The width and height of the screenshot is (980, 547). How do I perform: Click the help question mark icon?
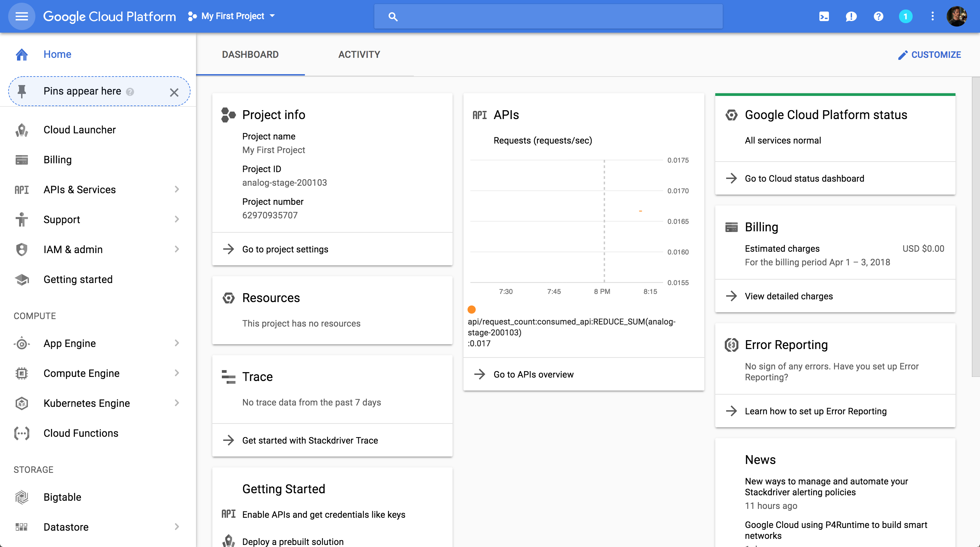pos(878,16)
